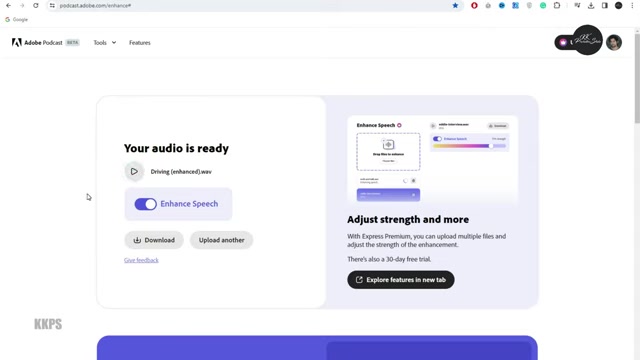Click the Enhance Speech preview thumbnail
This screenshot has width=640, height=360.
point(433,161)
